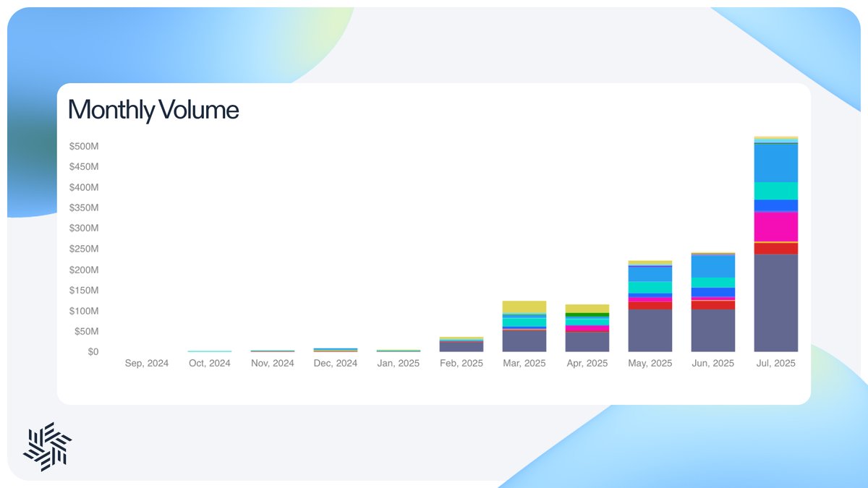Click the red segment of Jun 2025 bar

pyautogui.click(x=713, y=305)
